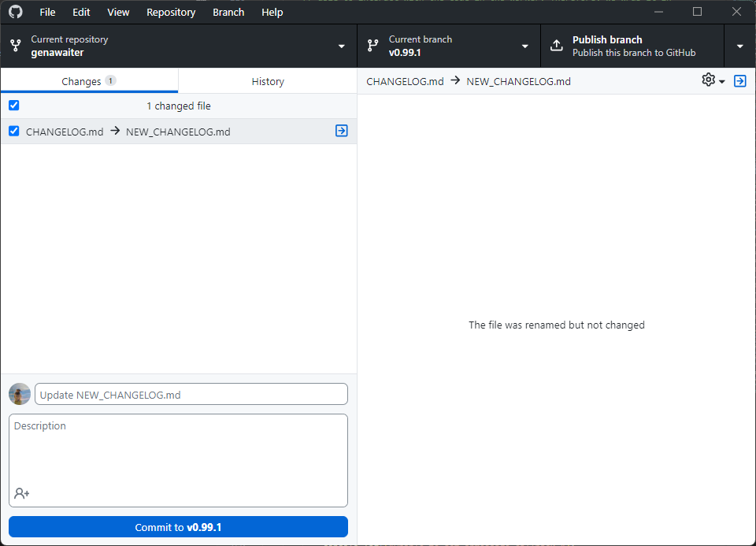The width and height of the screenshot is (756, 546).
Task: Click the NEW_CHANGELOG.md name in the diff header
Action: 518,81
